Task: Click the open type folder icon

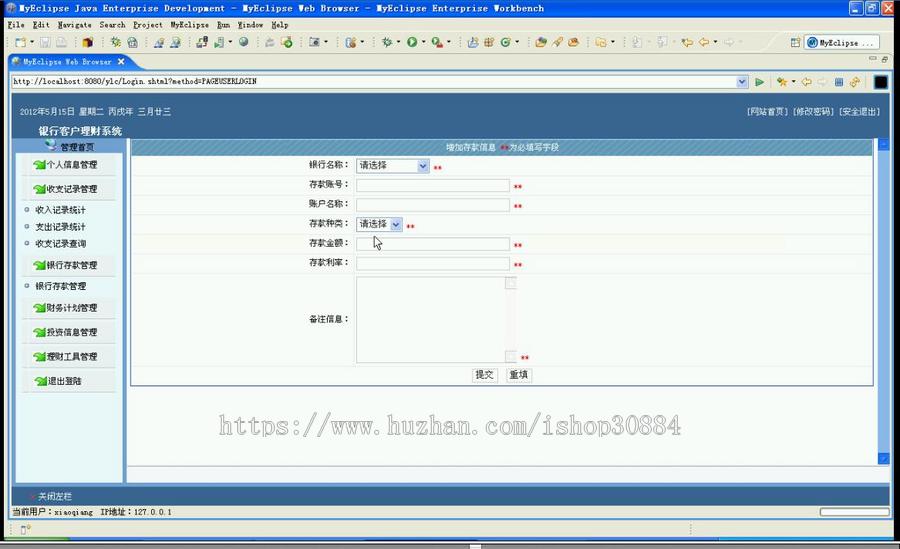Action: coord(541,42)
